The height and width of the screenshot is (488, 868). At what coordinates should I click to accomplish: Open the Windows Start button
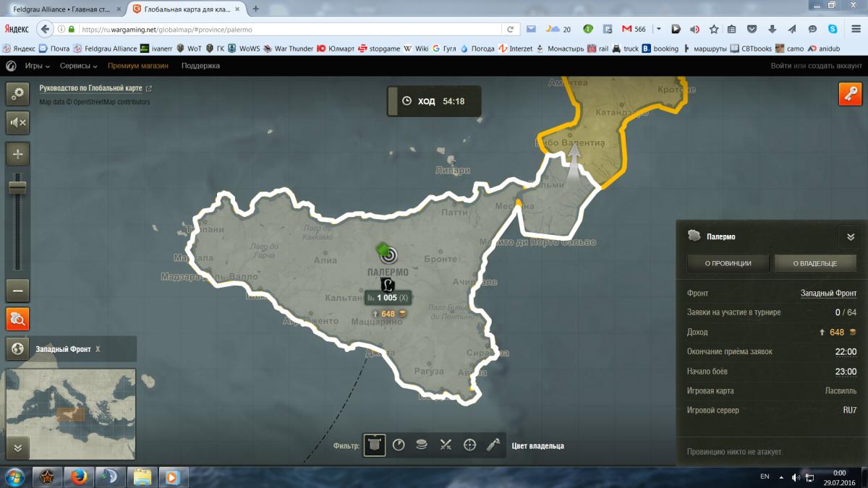click(x=14, y=477)
